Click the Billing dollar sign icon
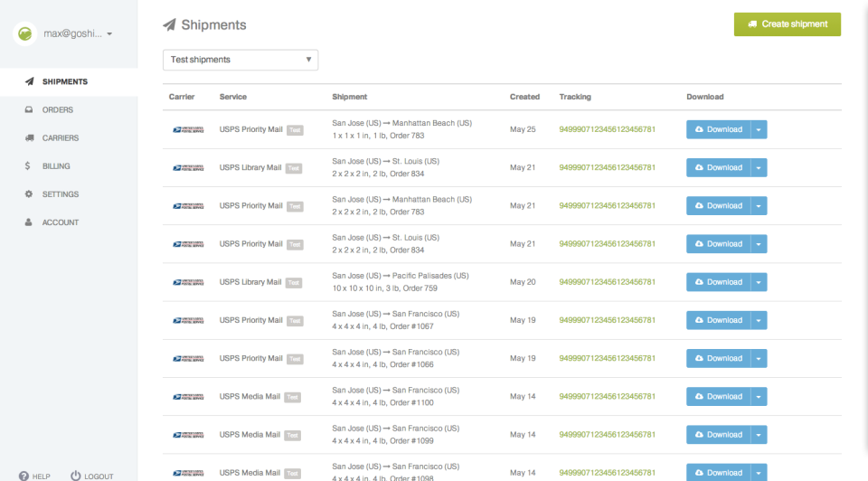 coord(29,166)
